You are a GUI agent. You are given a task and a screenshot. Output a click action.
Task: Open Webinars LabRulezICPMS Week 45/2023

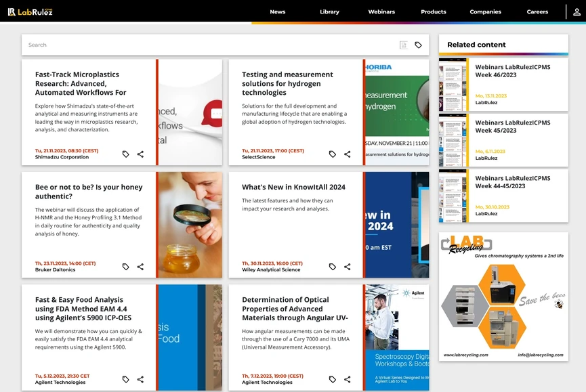tap(513, 127)
